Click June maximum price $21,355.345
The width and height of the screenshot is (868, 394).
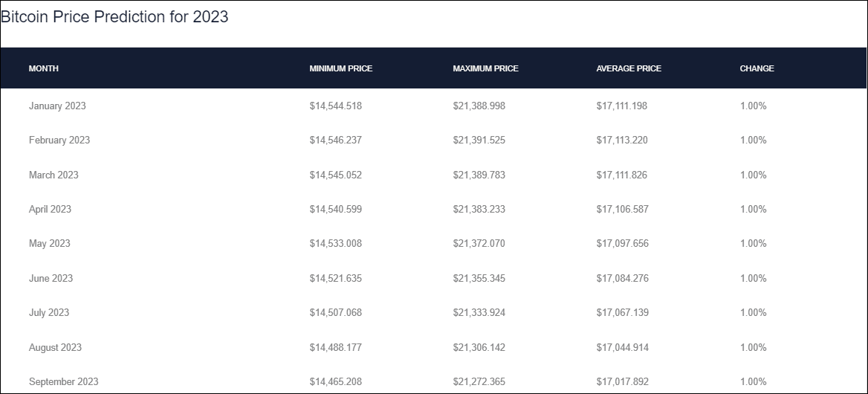click(479, 278)
